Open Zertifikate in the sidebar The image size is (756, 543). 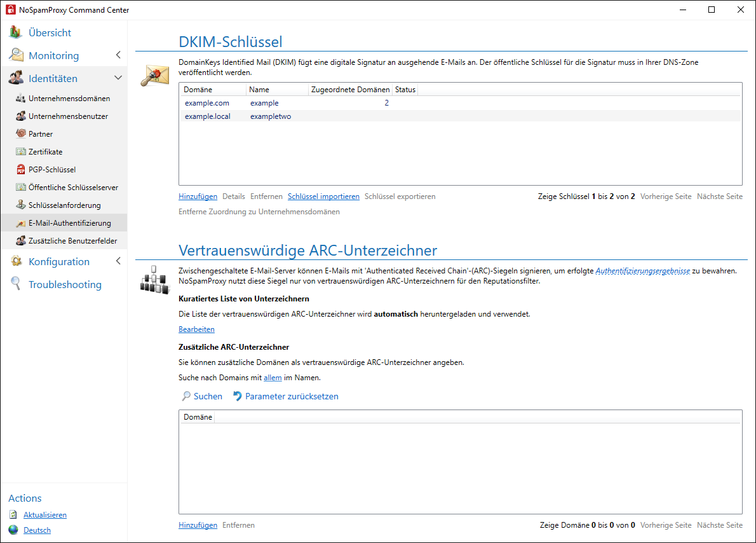point(45,152)
